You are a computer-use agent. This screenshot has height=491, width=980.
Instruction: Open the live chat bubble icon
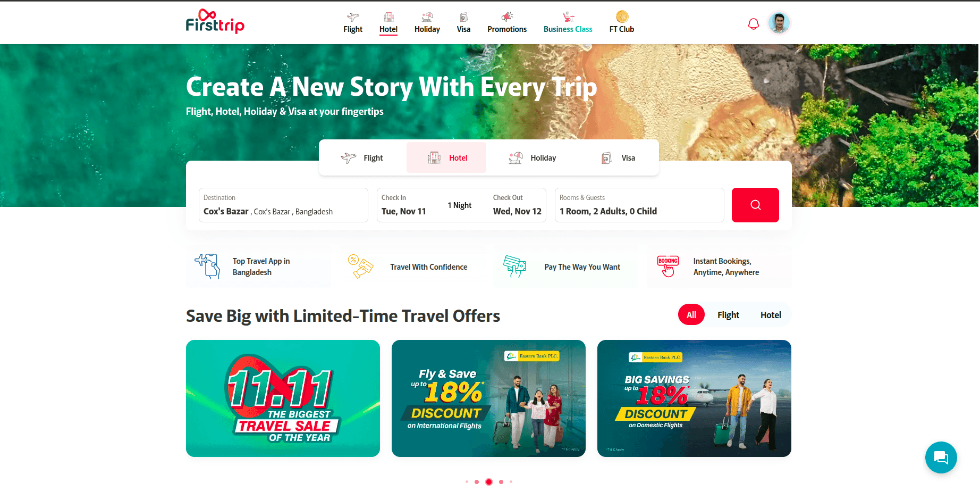coord(941,457)
